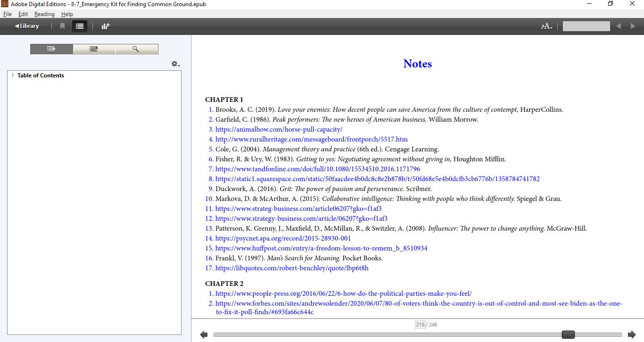644x342 pixels.
Task: Open the psycnet.apa.org record link
Action: point(283,238)
